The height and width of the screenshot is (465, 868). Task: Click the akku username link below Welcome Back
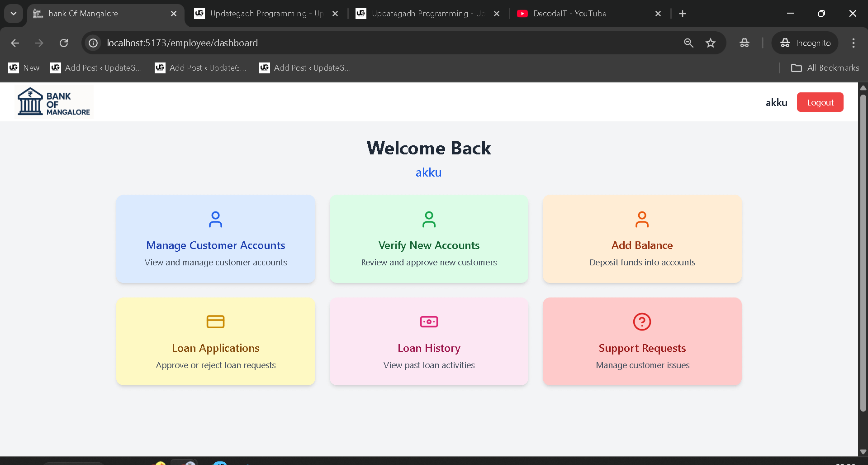[x=428, y=172]
